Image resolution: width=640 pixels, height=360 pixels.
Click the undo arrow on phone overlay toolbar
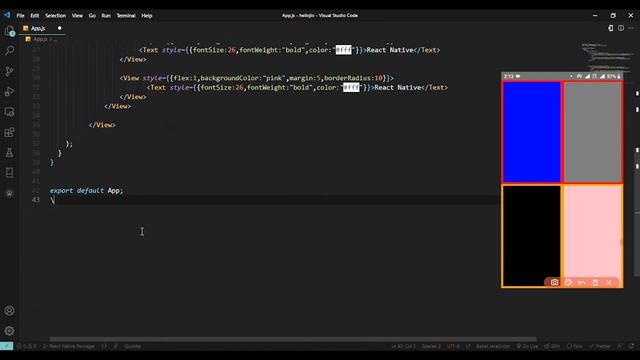pos(582,282)
